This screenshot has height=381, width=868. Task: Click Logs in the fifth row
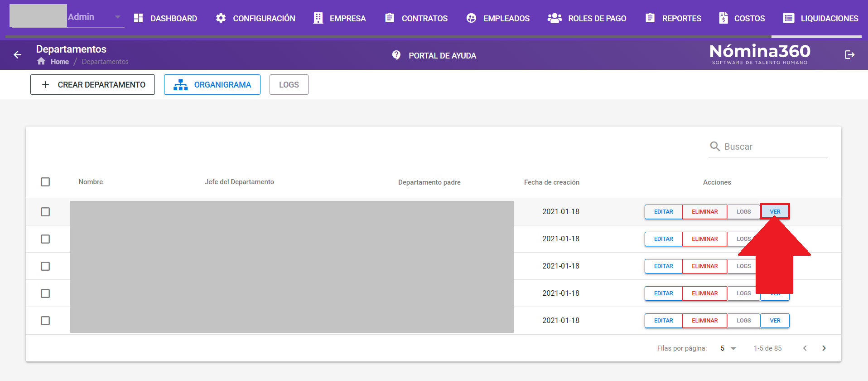point(743,321)
